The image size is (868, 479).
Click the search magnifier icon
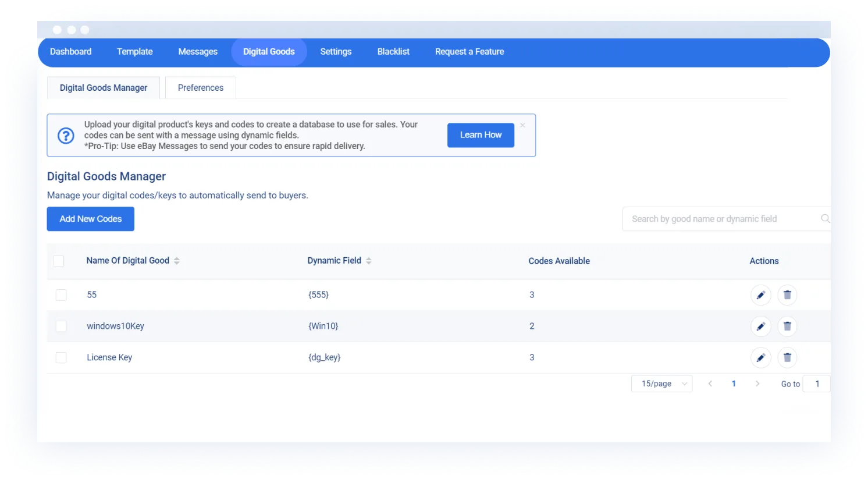825,219
